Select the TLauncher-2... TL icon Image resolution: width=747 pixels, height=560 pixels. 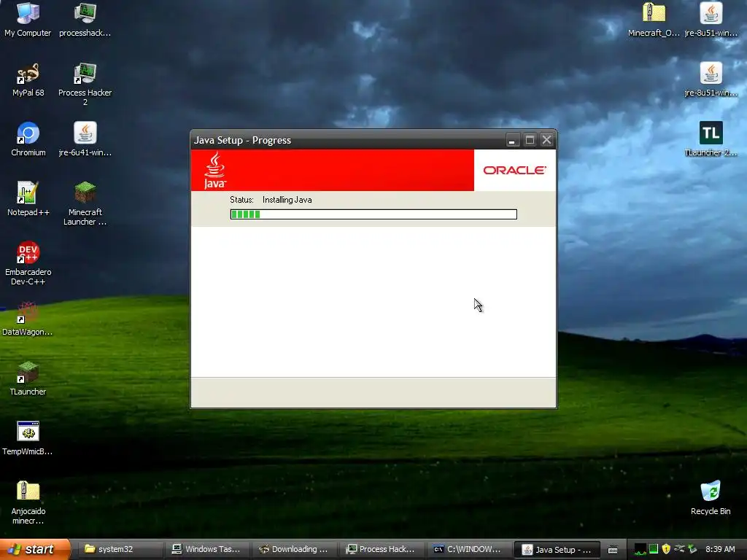(x=711, y=139)
